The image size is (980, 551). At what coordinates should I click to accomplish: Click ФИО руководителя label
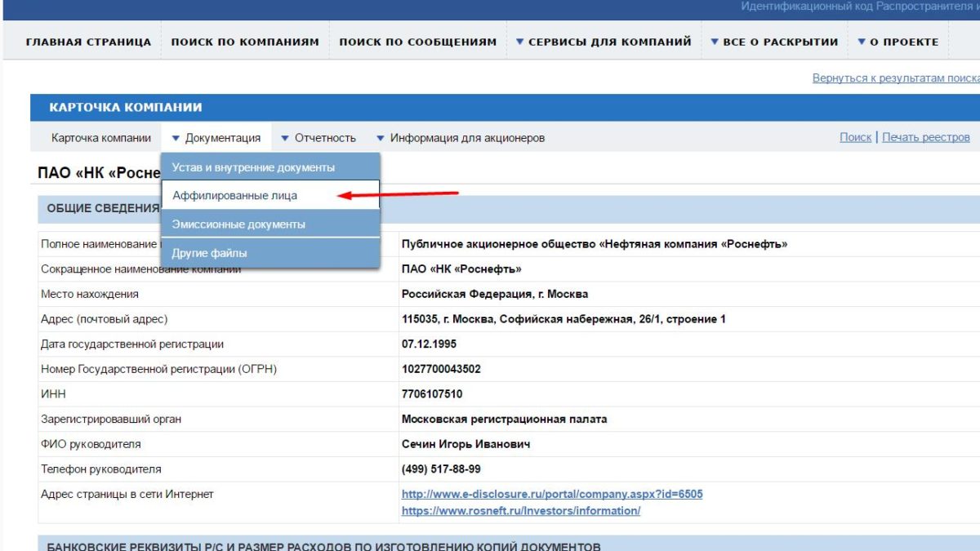click(x=91, y=444)
